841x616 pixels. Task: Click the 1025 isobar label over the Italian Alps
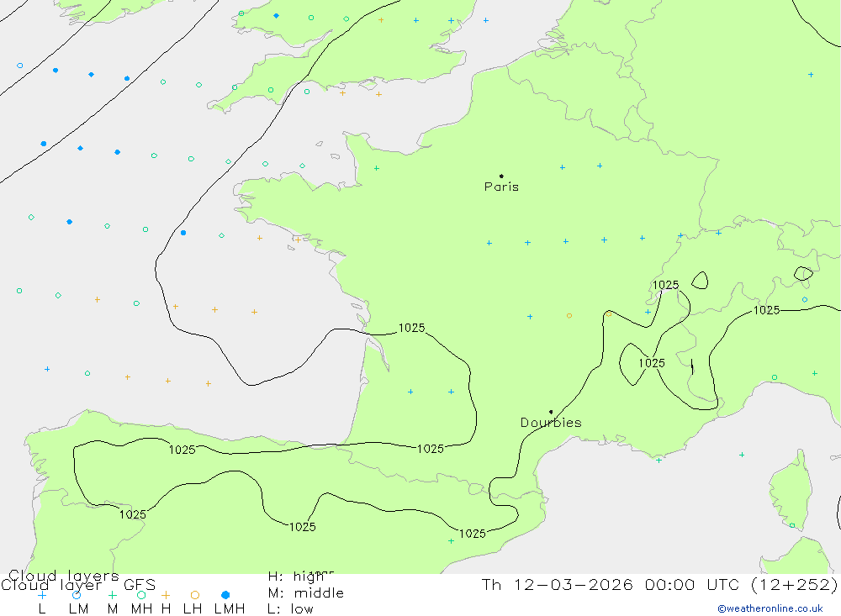(766, 310)
